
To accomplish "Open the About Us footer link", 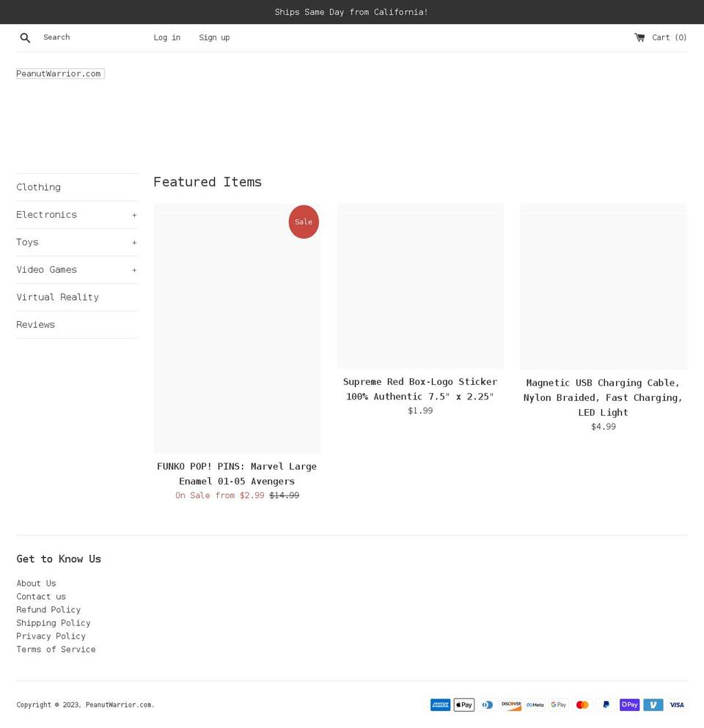I will [x=36, y=583].
